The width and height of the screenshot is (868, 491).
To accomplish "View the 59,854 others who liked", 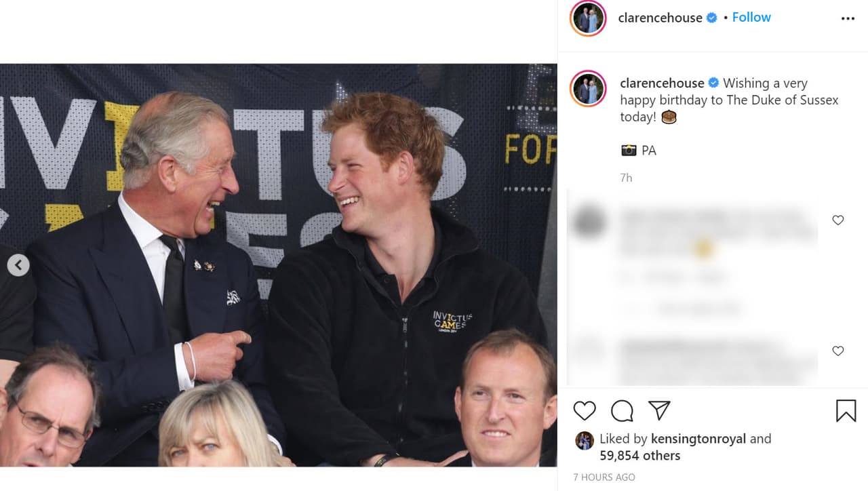I will tap(640, 455).
